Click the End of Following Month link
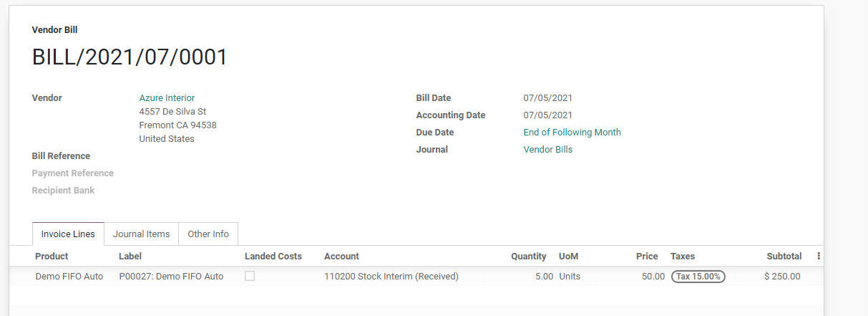 572,133
